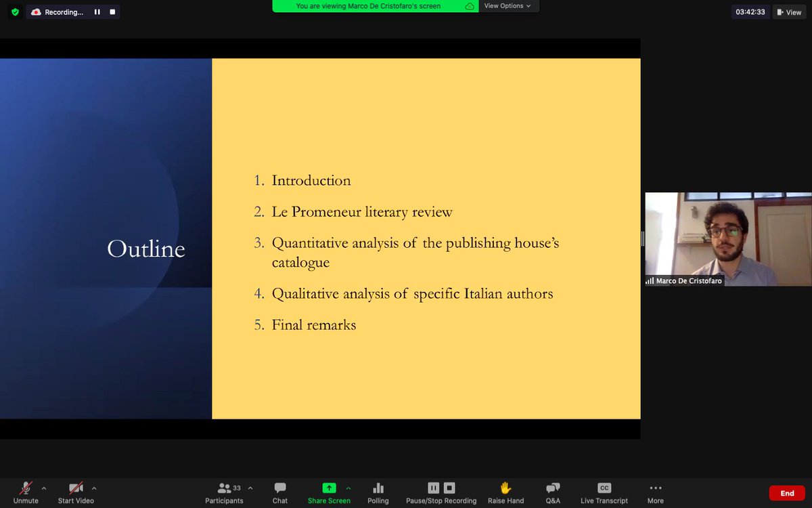
Task: Click the participant count 33
Action: pyautogui.click(x=237, y=488)
